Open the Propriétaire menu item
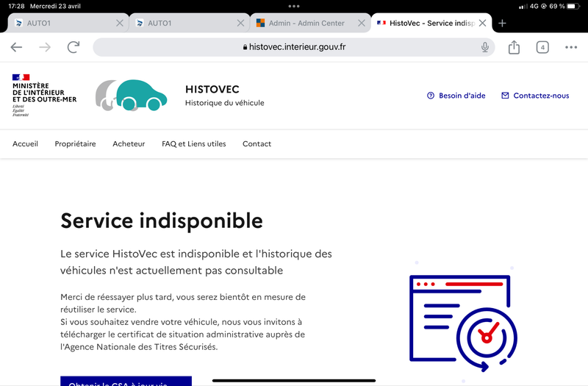The width and height of the screenshot is (588, 386). coord(75,143)
